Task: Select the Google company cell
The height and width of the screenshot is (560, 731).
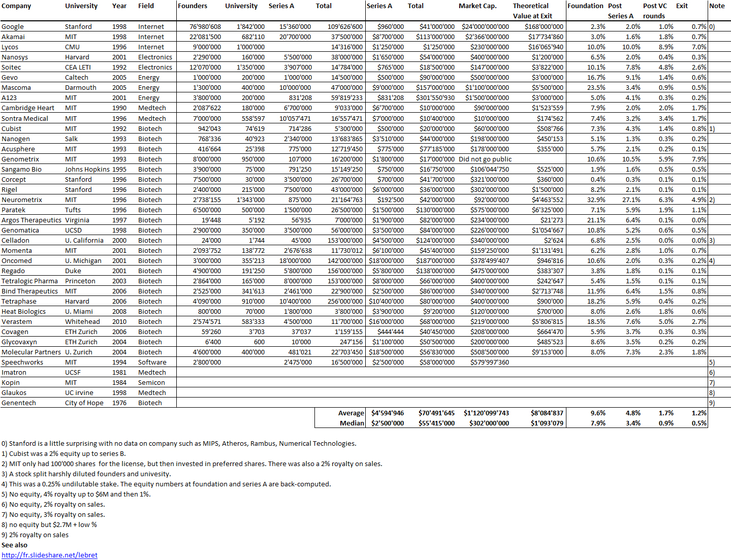Action: coord(13,26)
